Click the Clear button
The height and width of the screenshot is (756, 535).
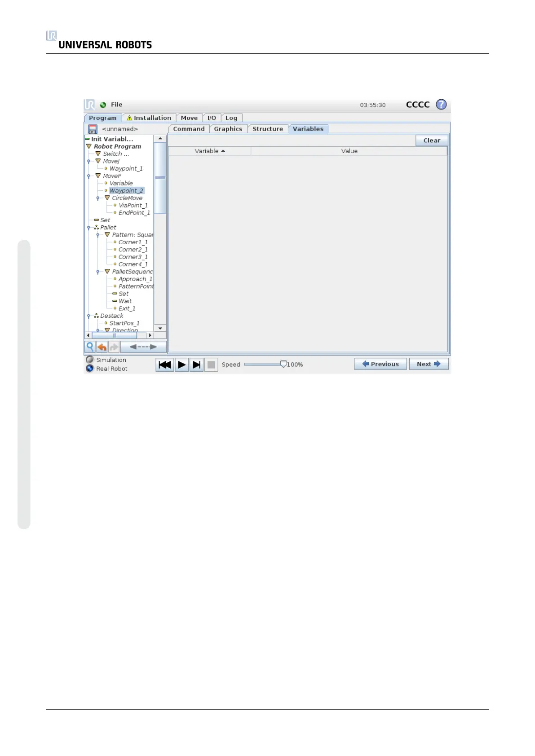tap(432, 141)
